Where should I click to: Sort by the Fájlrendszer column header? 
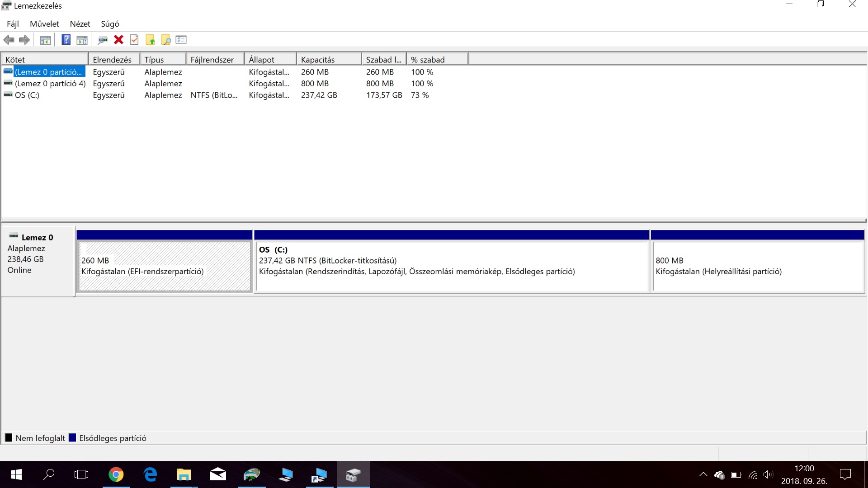tap(215, 60)
